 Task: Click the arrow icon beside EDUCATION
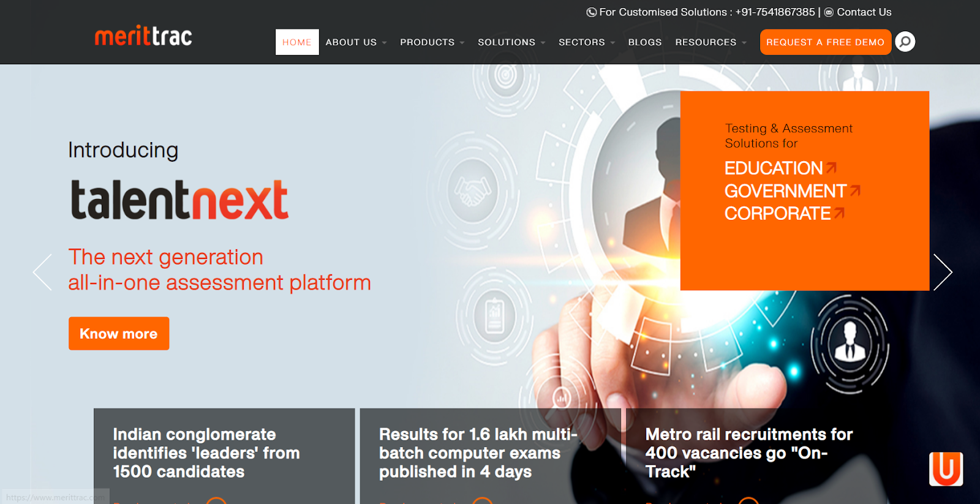[x=831, y=167]
